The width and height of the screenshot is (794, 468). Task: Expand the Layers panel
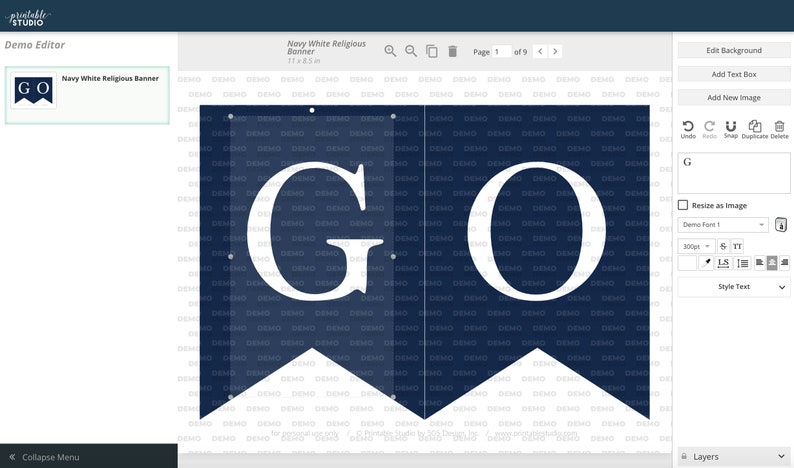coord(734,456)
